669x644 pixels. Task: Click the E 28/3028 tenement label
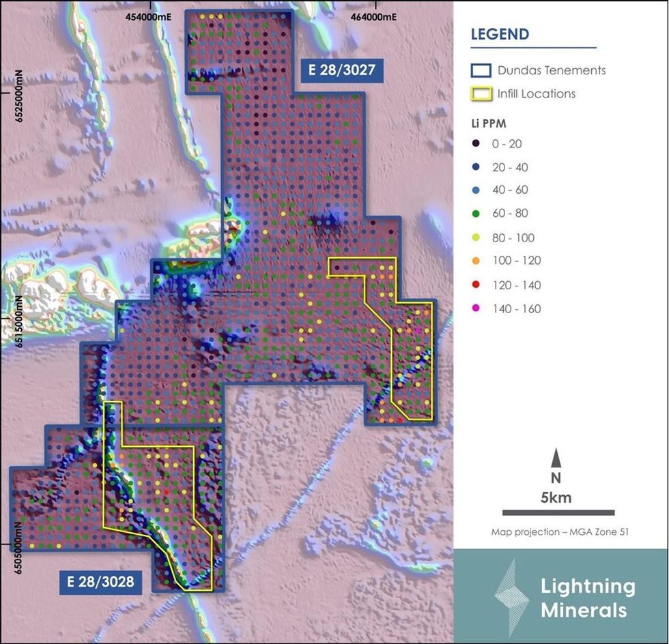coord(100,582)
